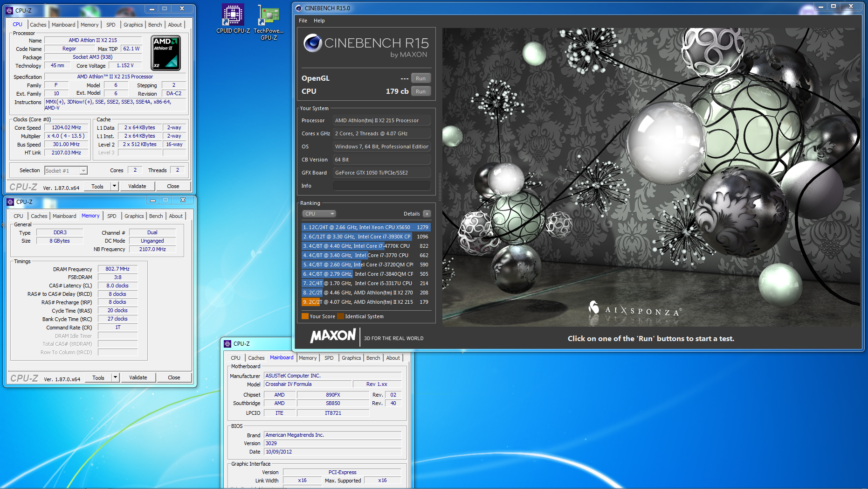Click the top CPU-Z window title icon
The width and height of the screenshot is (868, 489).
(x=9, y=10)
